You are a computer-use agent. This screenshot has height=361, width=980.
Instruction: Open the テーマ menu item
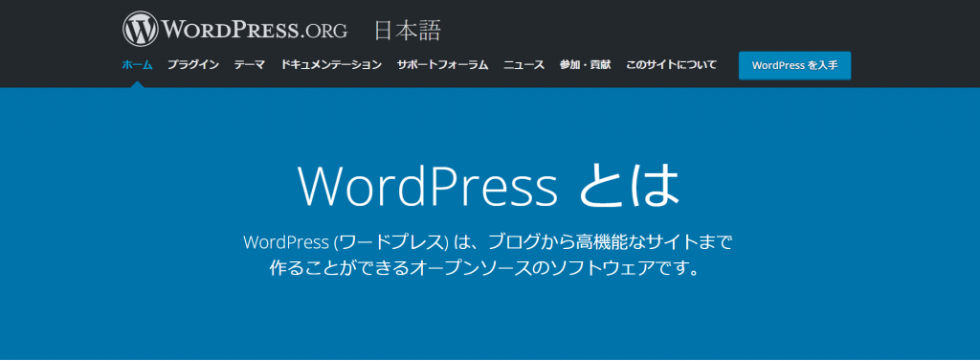tap(250, 64)
